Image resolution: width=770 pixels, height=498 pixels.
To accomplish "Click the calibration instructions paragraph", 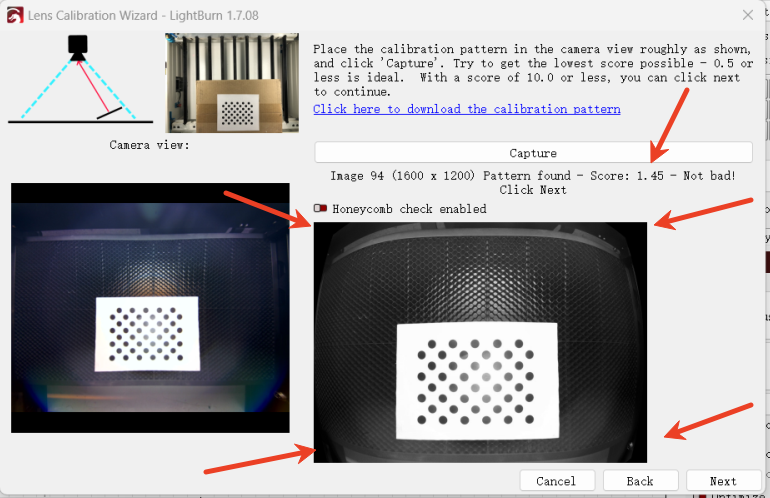I will pos(532,69).
